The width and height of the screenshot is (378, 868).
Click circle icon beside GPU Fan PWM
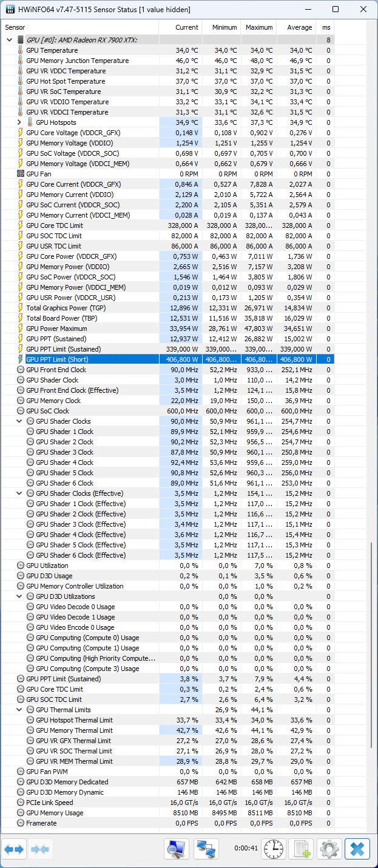21,772
